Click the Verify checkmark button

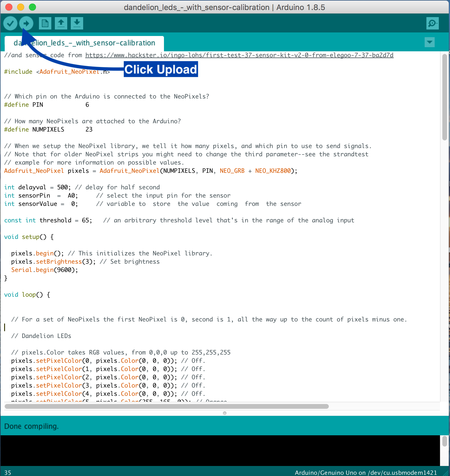pyautogui.click(x=10, y=23)
